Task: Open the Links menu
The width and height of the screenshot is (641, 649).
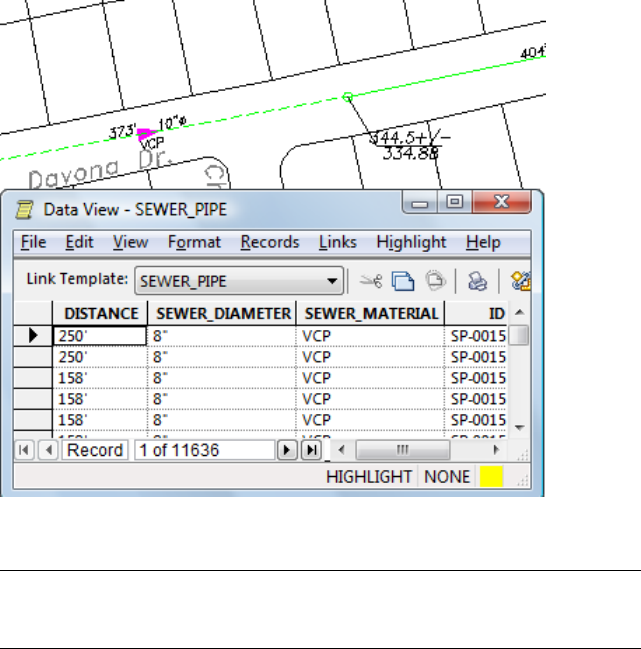Action: pyautogui.click(x=336, y=242)
